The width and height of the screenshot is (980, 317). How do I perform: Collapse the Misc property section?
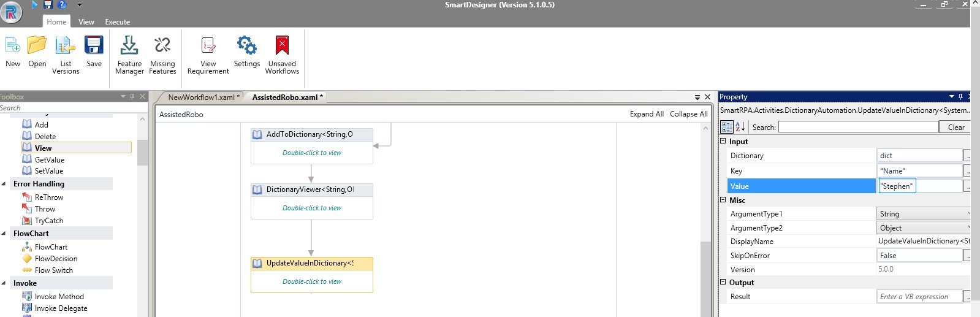pos(723,200)
